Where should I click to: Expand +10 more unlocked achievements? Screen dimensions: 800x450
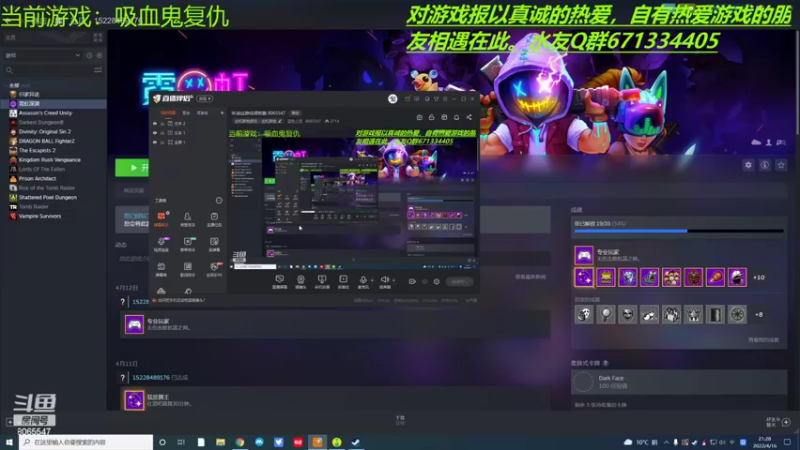(x=759, y=278)
